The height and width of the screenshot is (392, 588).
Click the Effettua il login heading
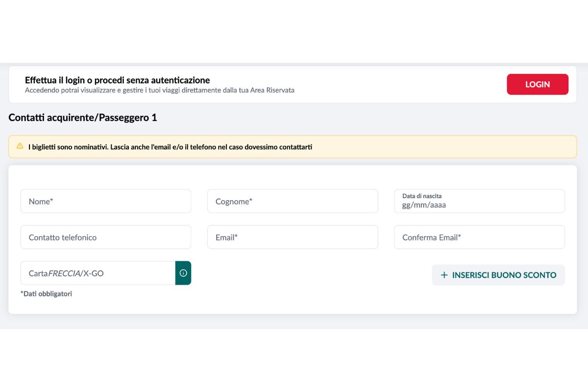click(117, 80)
